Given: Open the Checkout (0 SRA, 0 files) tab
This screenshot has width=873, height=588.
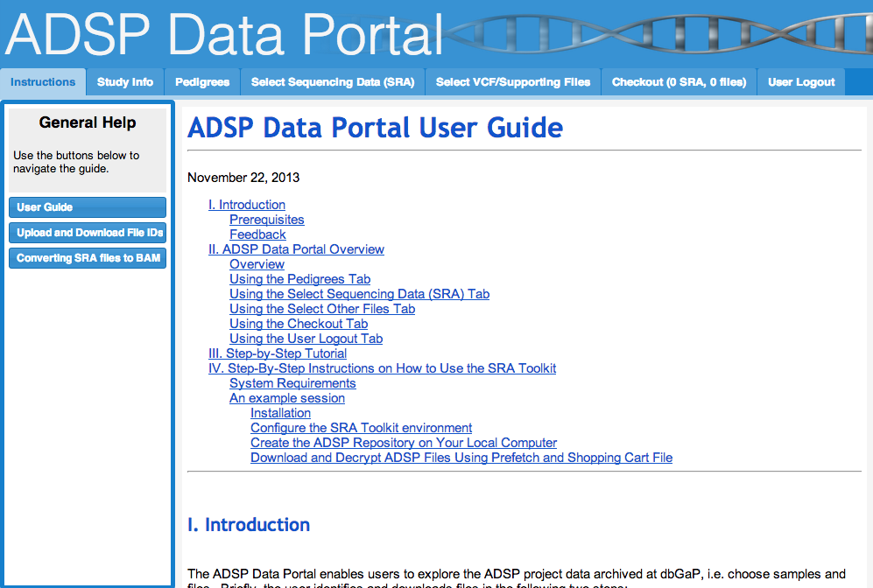Looking at the screenshot, I should coord(679,81).
